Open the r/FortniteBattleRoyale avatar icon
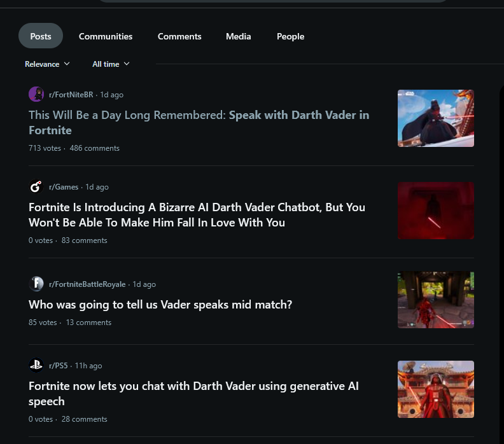Screen dimensions: 504x444 tap(36, 284)
